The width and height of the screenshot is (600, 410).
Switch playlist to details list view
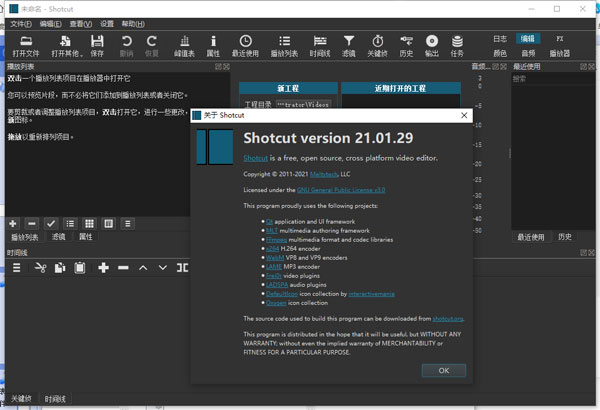pos(70,222)
